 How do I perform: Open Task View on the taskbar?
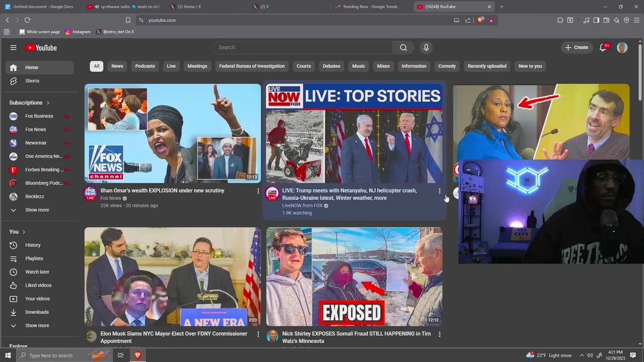pyautogui.click(x=121, y=355)
